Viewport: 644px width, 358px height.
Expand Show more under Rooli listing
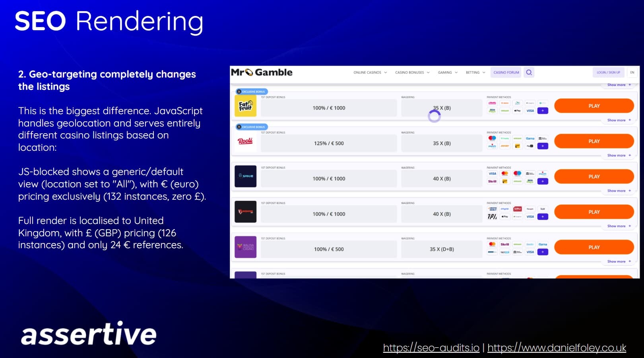pos(619,156)
